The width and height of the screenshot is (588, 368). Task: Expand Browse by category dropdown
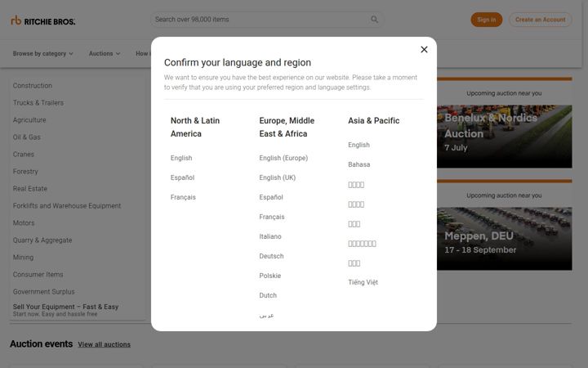(43, 54)
